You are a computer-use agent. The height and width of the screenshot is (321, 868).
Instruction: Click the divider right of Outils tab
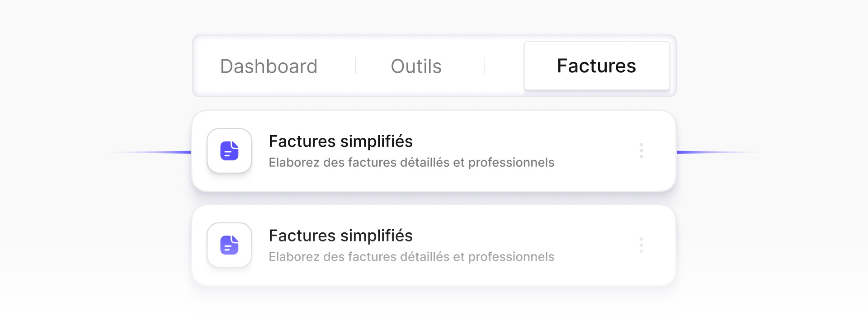tap(484, 66)
